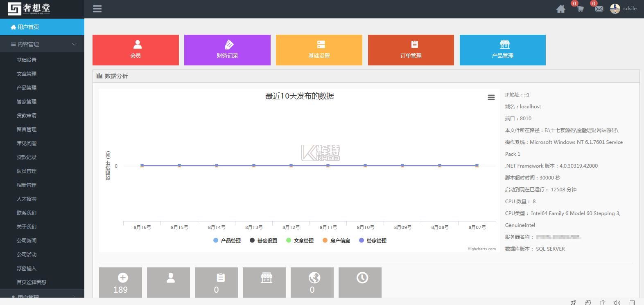Image resolution: width=644 pixels, height=305 pixels.
Task: Click the cdsile user avatar
Action: [615, 9]
